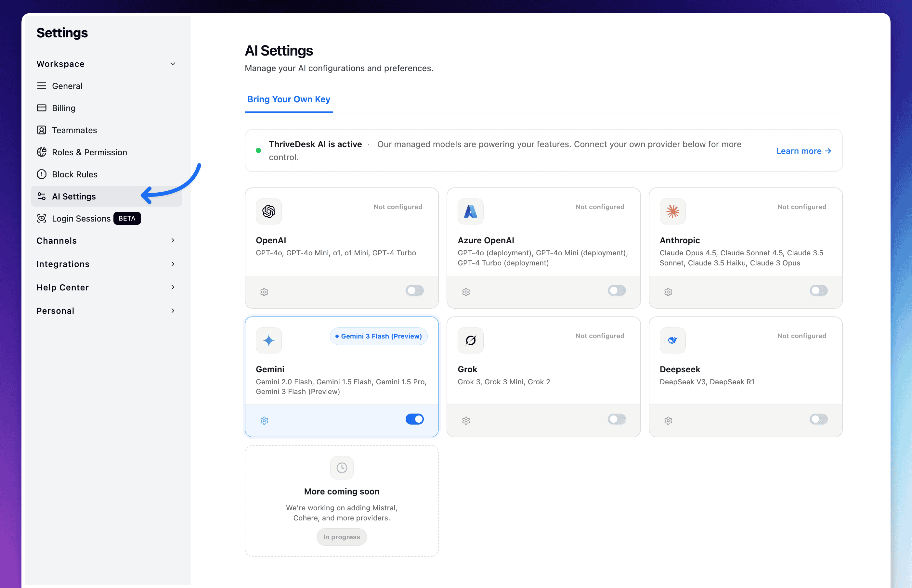912x588 pixels.
Task: Go to Block Rules
Action: pos(106,174)
